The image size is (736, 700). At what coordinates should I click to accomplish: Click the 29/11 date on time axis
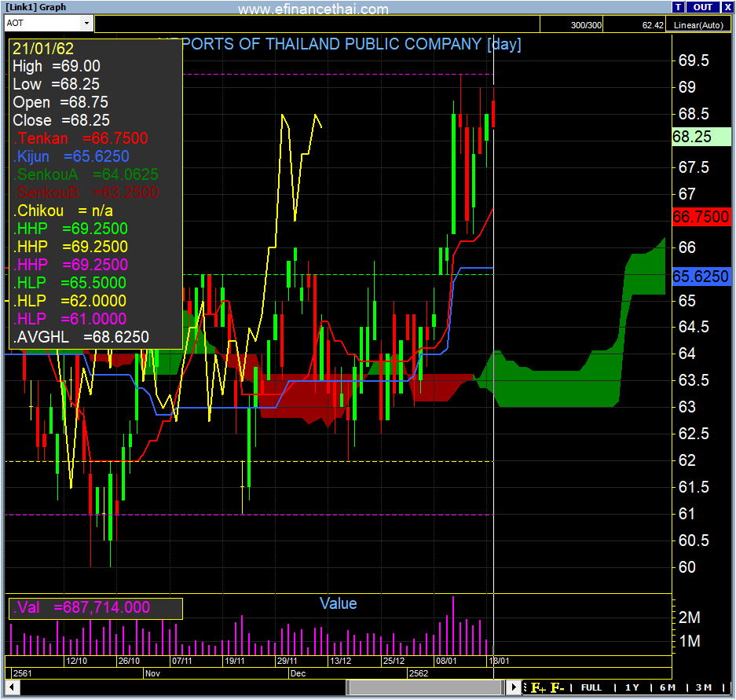287,661
